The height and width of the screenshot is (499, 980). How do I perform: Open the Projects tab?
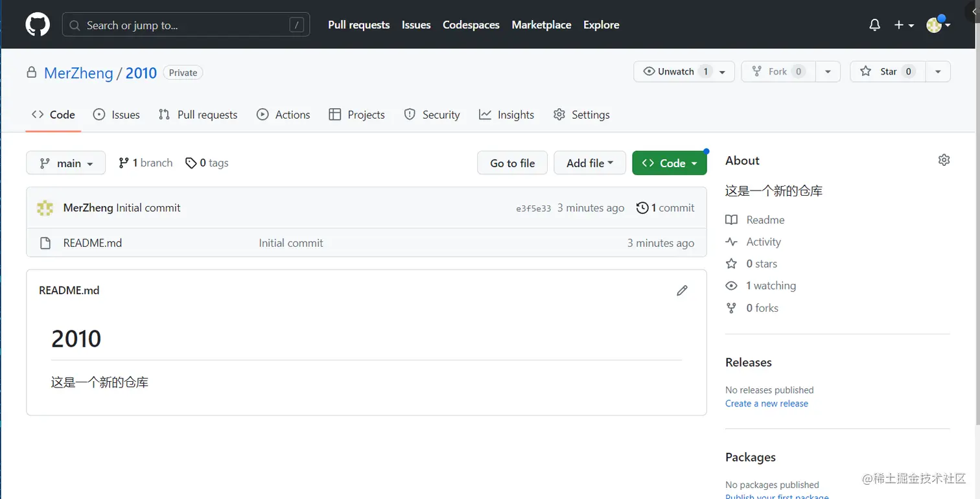pyautogui.click(x=357, y=115)
